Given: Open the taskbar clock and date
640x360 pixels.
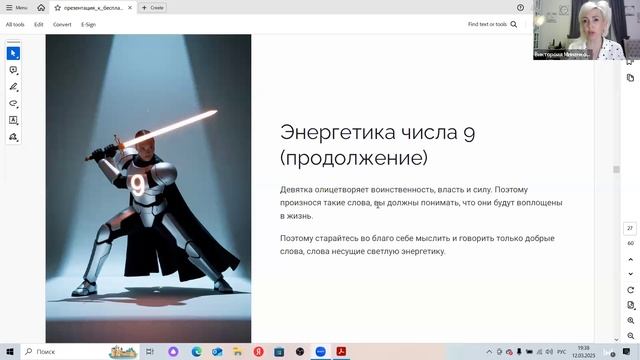Looking at the screenshot, I should coord(584,352).
